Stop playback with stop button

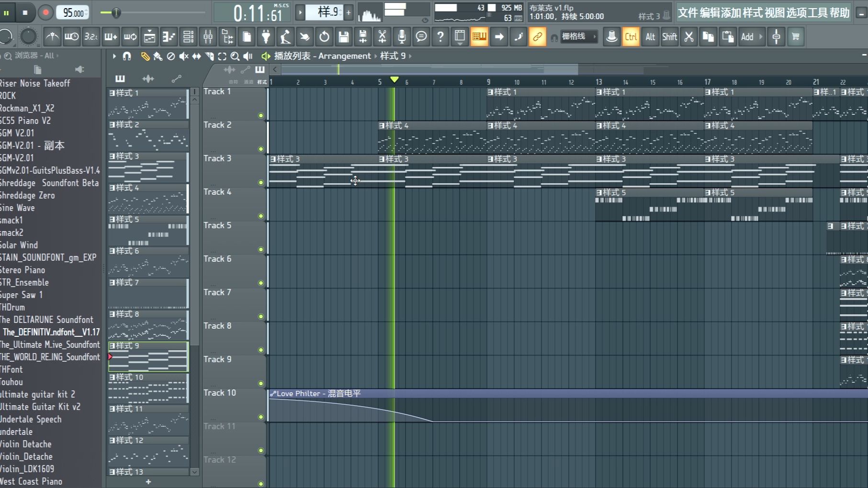(25, 12)
